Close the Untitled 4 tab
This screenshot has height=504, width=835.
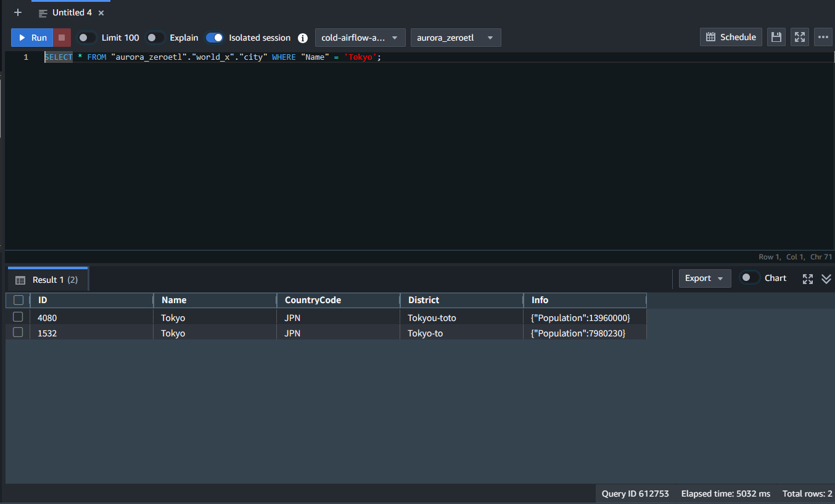tap(101, 13)
